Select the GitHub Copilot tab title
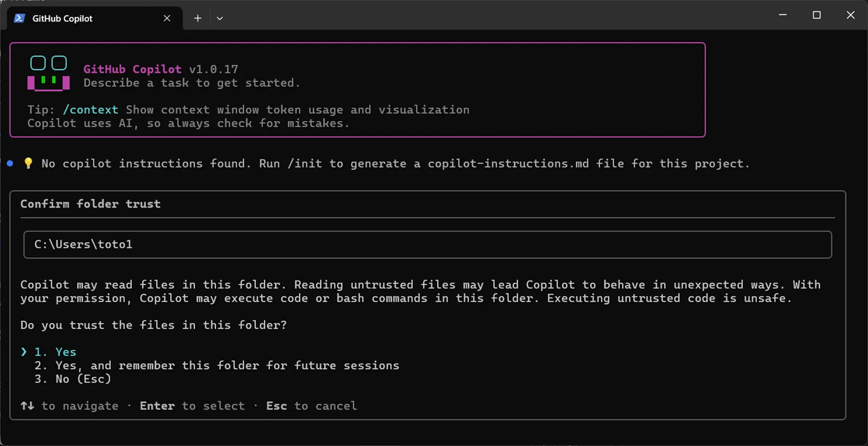Image resolution: width=868 pixels, height=446 pixels. click(62, 18)
